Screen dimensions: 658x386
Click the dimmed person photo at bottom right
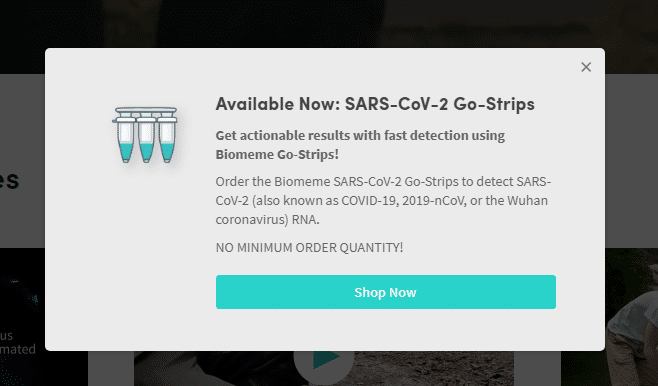[631, 317]
